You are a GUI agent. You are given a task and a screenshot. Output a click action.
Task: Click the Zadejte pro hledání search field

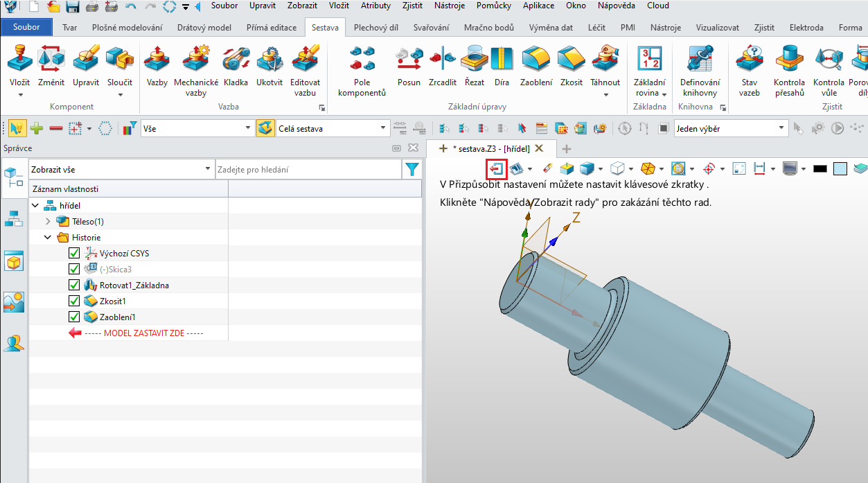308,169
